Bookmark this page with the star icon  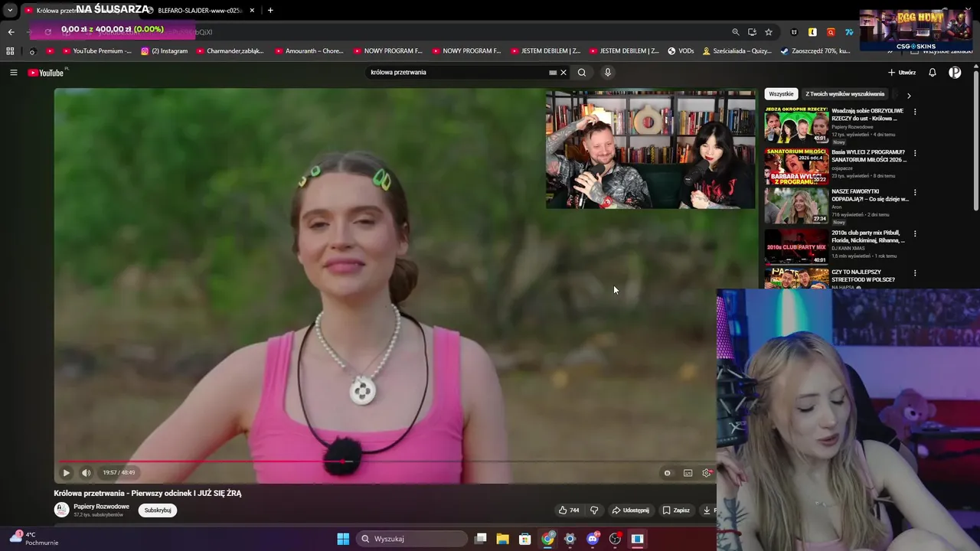tap(769, 32)
